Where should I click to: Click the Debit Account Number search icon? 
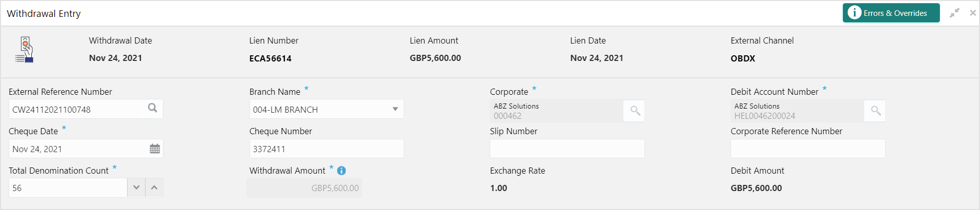click(875, 111)
